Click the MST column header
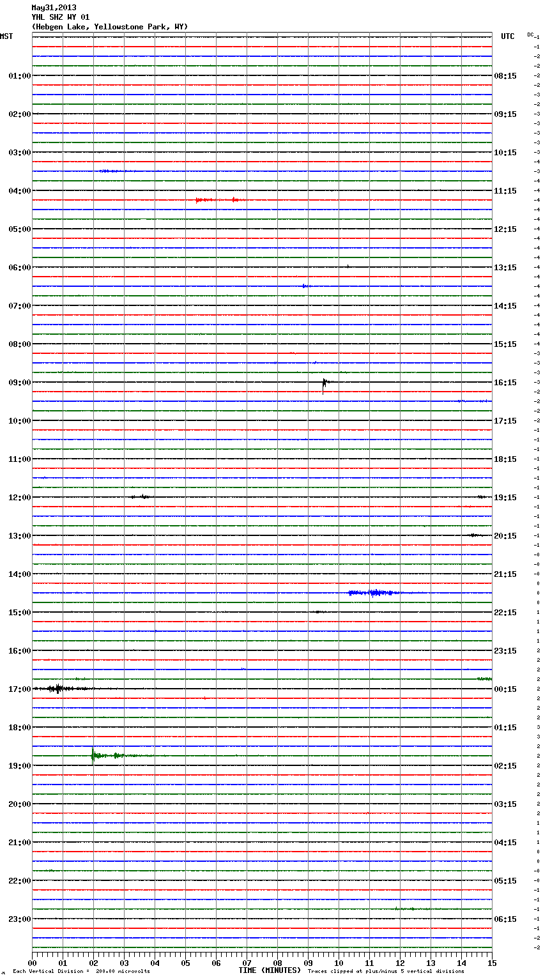Image resolution: width=543 pixels, height=980 pixels. pyautogui.click(x=6, y=36)
